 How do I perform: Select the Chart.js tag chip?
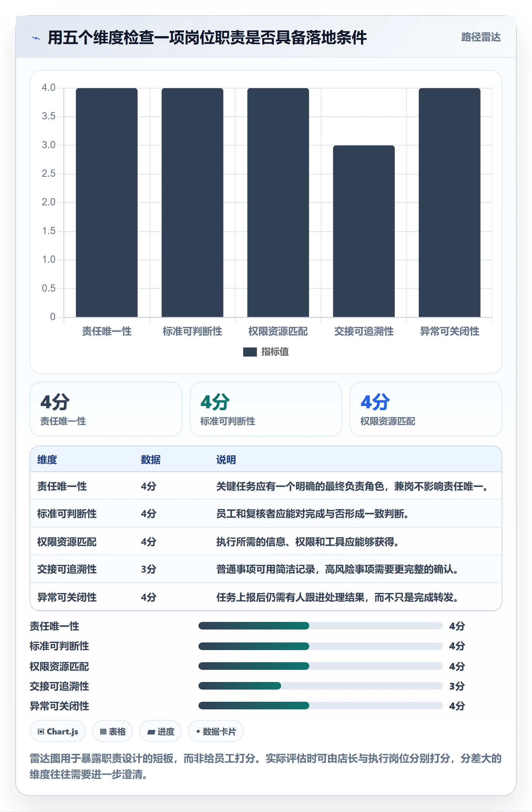tap(58, 731)
